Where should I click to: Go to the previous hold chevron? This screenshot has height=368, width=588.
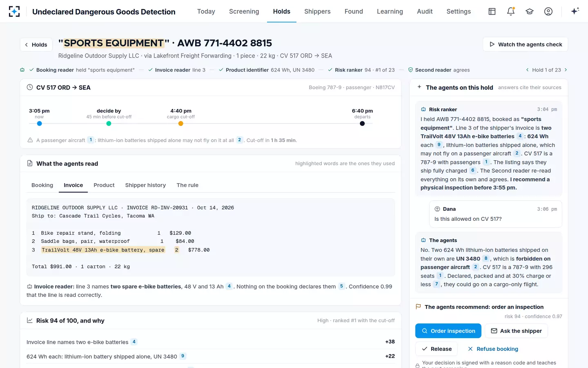coord(527,70)
